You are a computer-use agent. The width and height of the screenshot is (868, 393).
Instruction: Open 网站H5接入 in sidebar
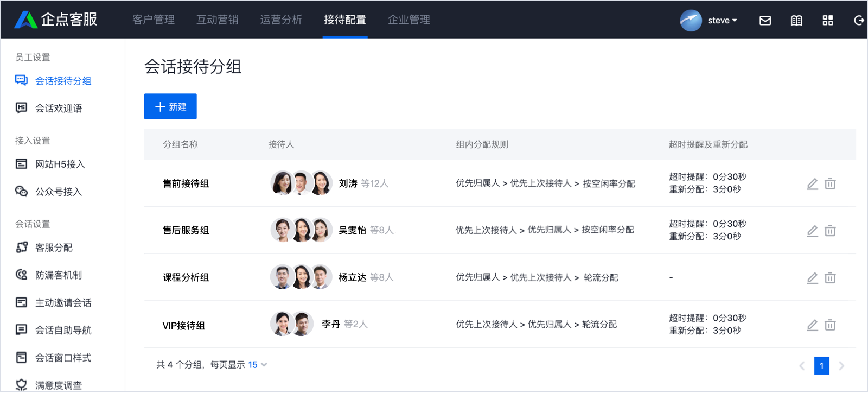[60, 164]
